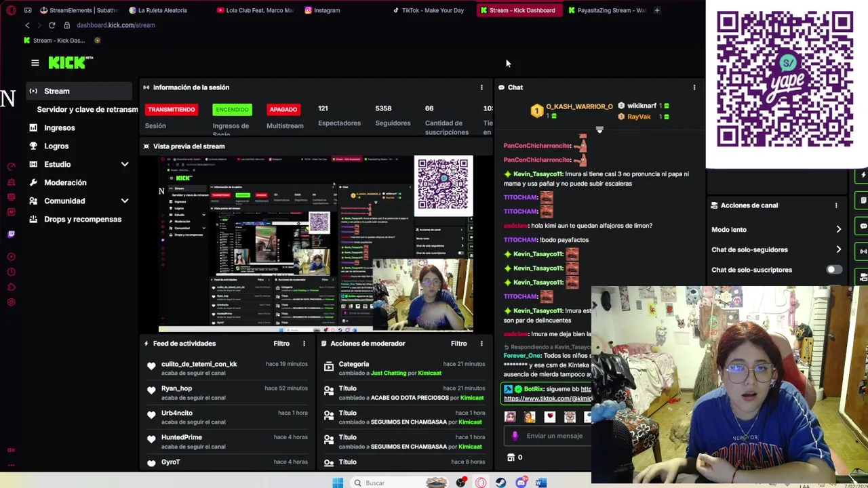
Task: Open moderator actions Filtro dropdown
Action: point(459,344)
